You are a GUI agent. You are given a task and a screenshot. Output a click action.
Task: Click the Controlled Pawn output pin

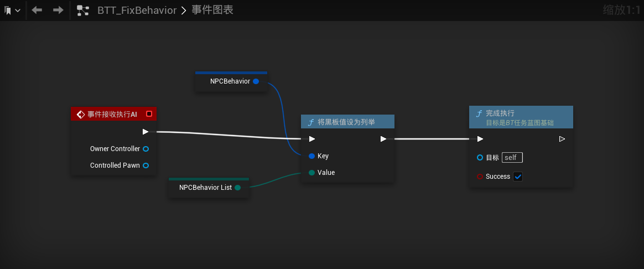pyautogui.click(x=146, y=165)
